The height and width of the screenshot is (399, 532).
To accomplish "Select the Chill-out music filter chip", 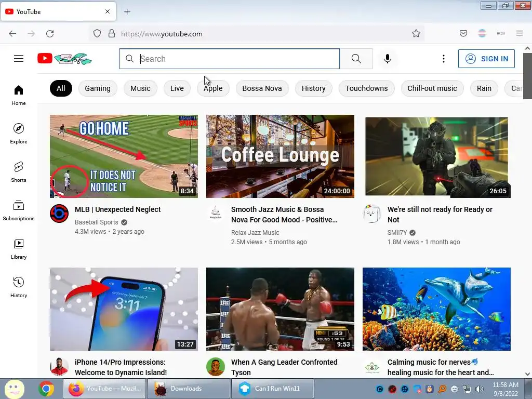I will (432, 88).
